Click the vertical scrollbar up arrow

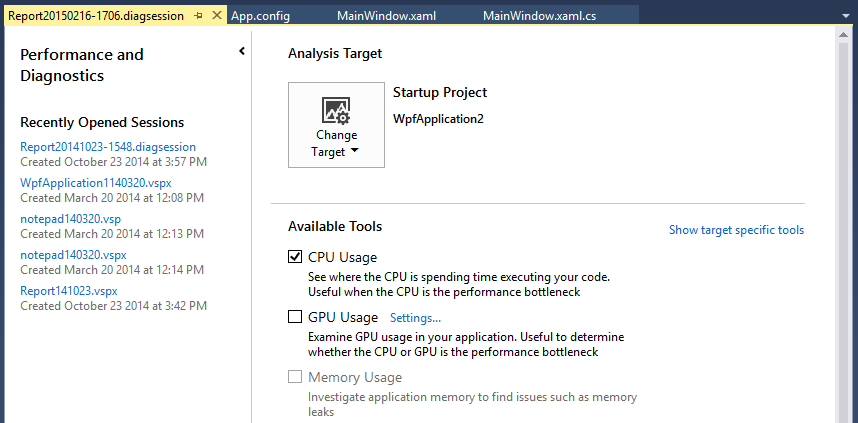pos(846,34)
